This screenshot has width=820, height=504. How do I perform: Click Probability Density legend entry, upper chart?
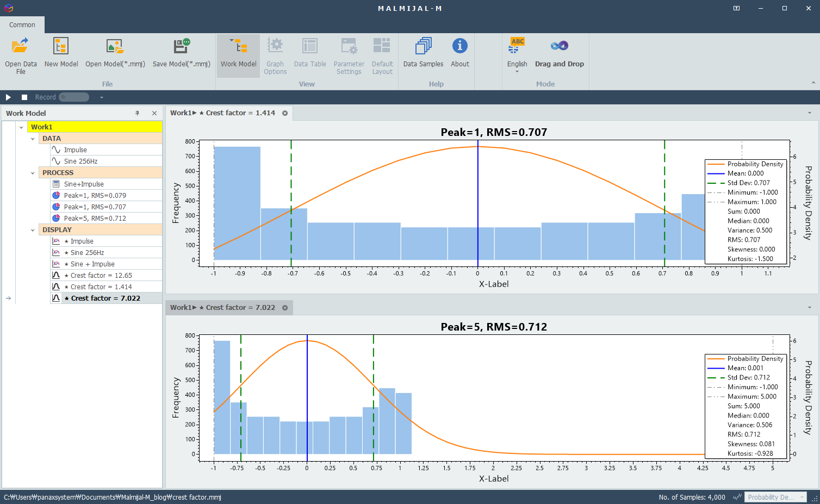746,164
